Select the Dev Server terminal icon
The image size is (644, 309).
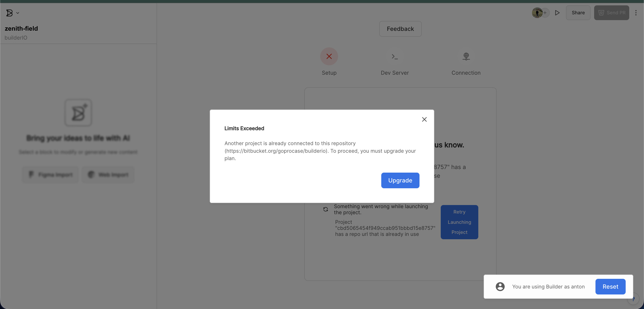[394, 57]
